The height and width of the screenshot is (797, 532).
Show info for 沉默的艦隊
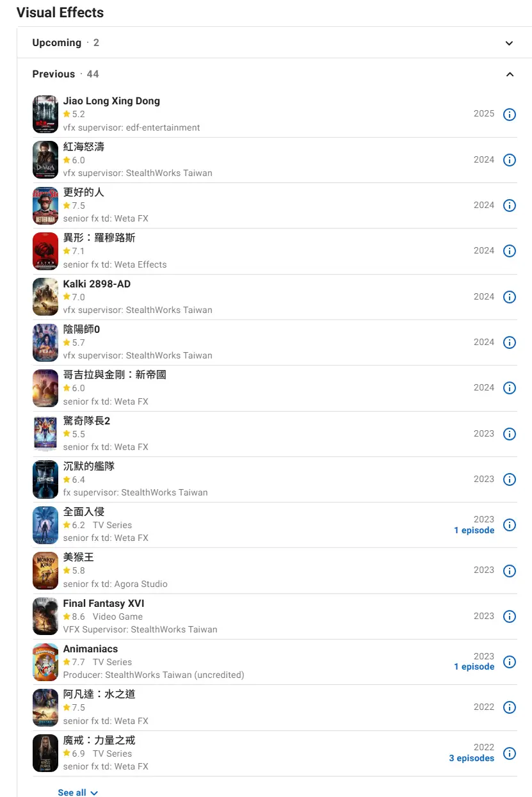510,479
